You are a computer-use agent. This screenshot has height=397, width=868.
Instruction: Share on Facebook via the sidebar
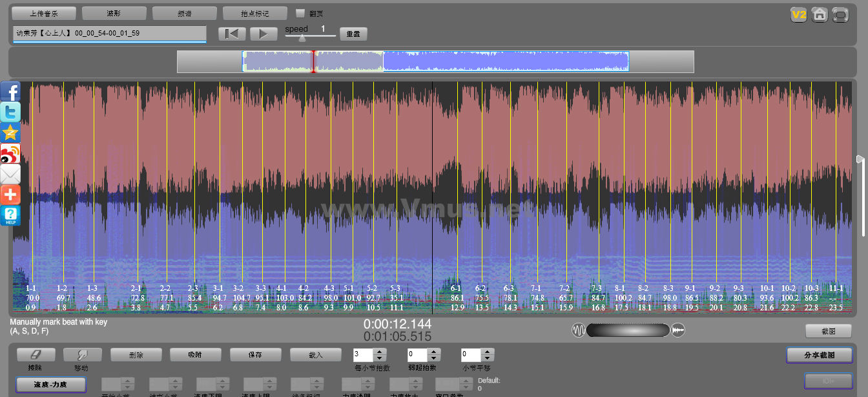pos(10,92)
